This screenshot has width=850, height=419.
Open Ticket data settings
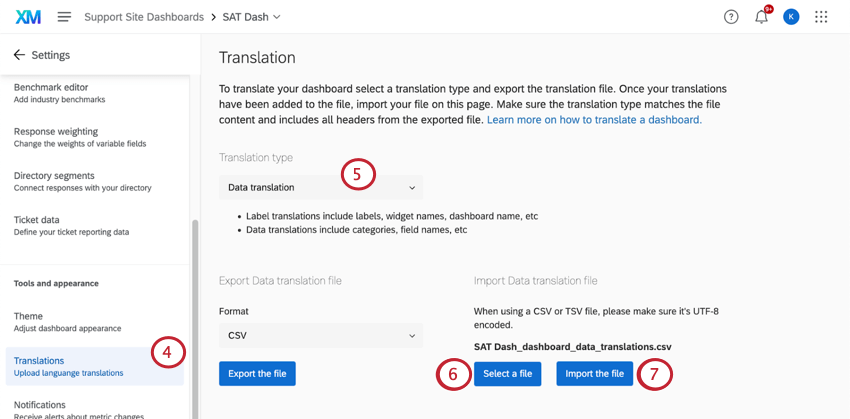(37, 225)
